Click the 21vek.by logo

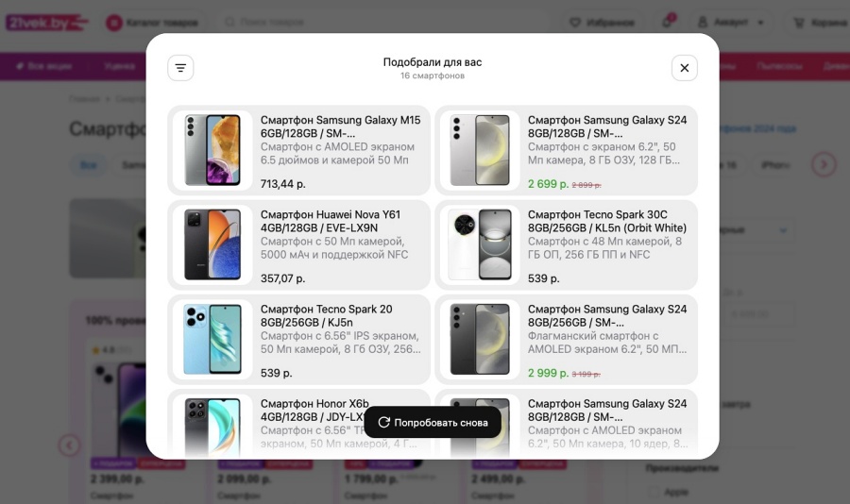pyautogui.click(x=46, y=23)
